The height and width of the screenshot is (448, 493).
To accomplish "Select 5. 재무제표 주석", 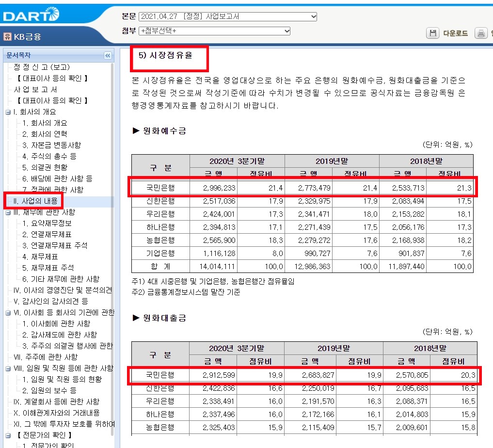I will coord(48,268).
